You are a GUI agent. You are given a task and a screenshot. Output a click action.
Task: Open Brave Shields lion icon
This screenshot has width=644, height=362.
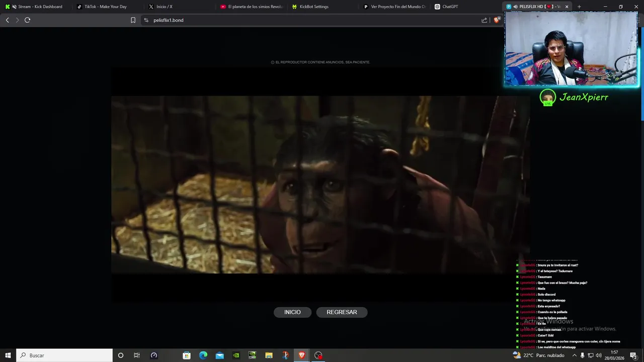pos(497,20)
